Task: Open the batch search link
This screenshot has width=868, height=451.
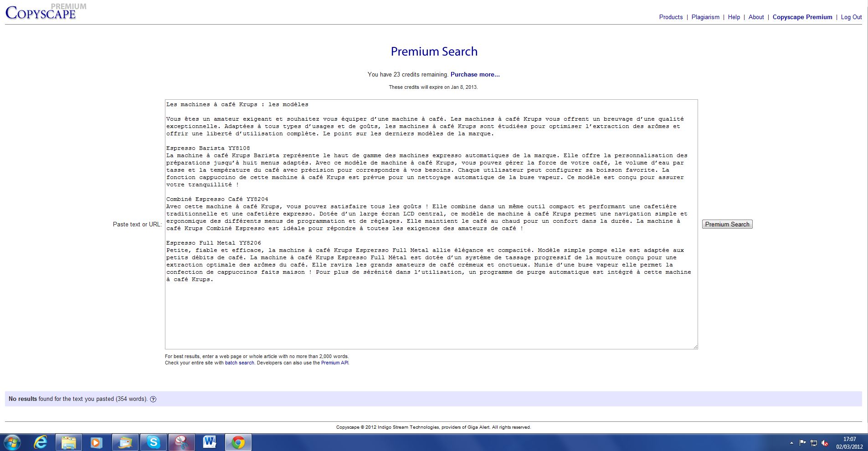Action: coord(239,363)
